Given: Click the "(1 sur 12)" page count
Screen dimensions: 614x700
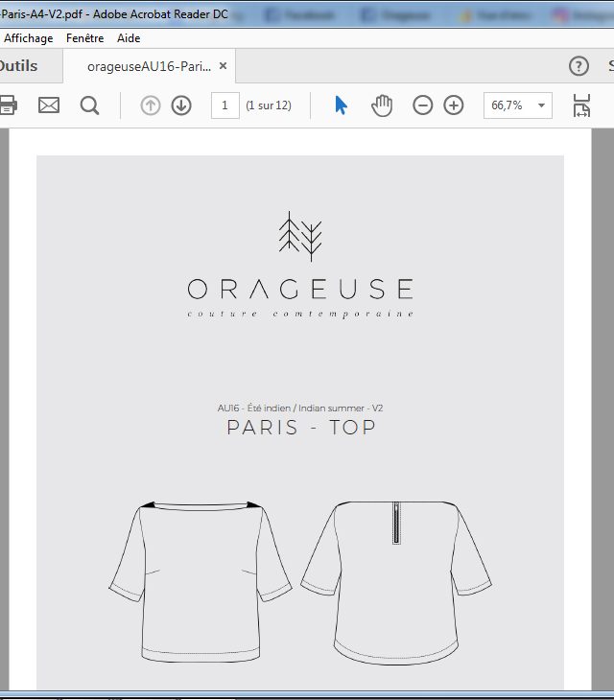Looking at the screenshot, I should (269, 105).
